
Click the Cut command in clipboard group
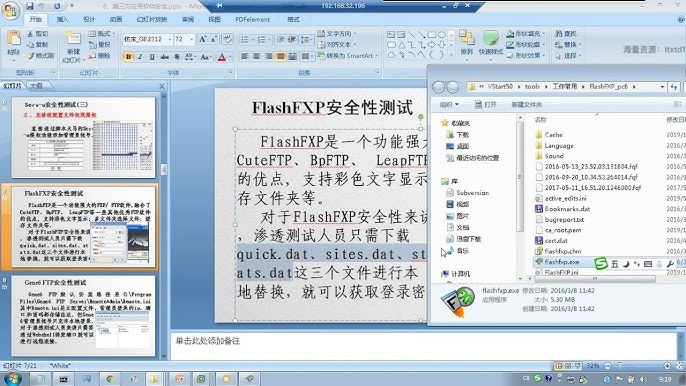[x=38, y=34]
